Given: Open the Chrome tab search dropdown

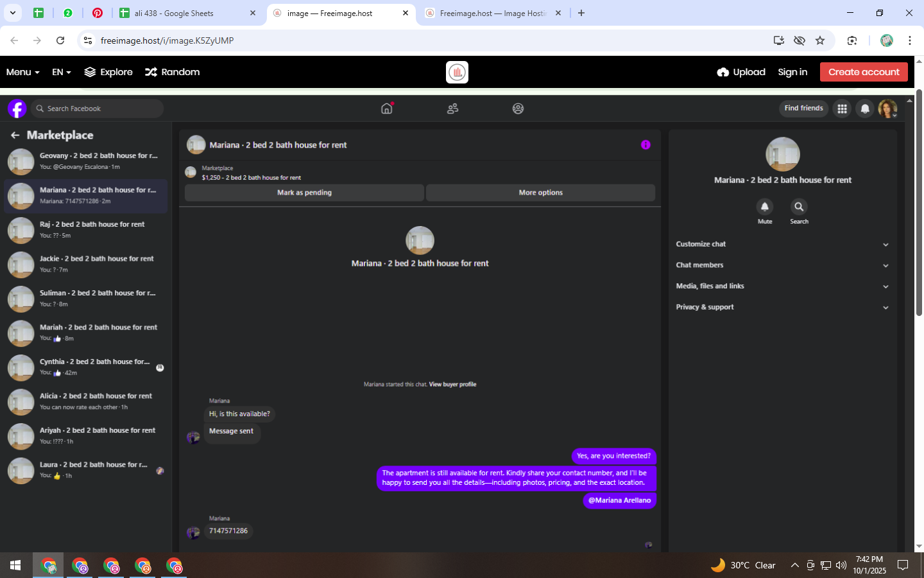Looking at the screenshot, I should point(13,13).
